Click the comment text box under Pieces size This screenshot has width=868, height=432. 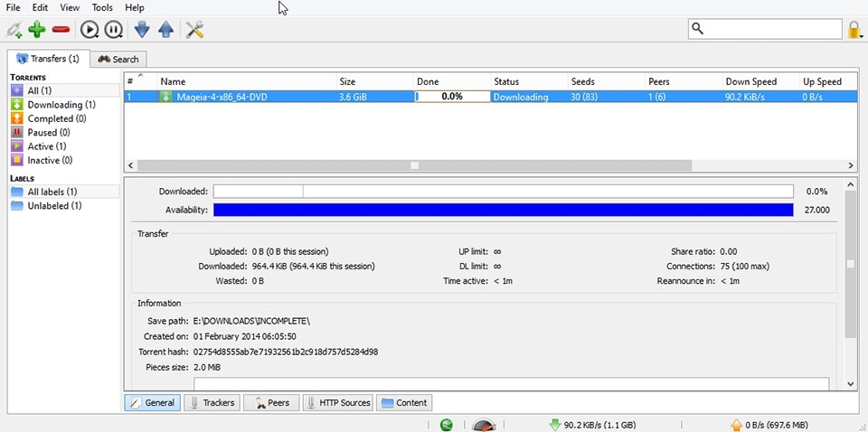(x=511, y=384)
